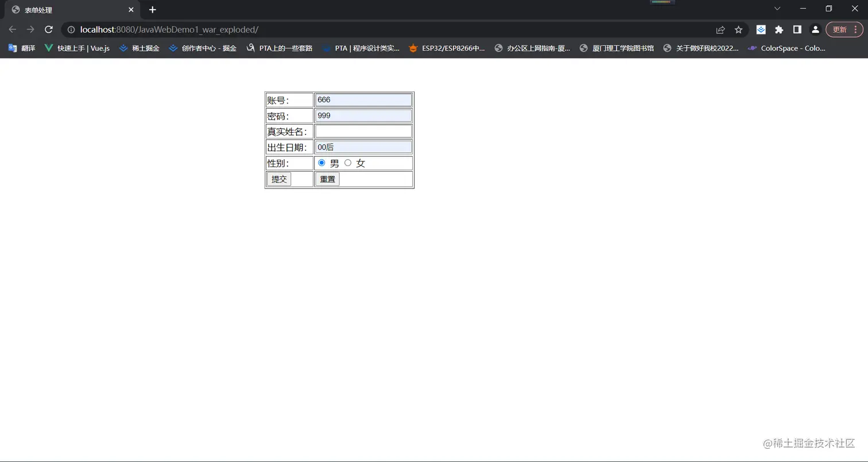Click the 出生日期: label text
Screen dimensions: 868x462
(287, 148)
